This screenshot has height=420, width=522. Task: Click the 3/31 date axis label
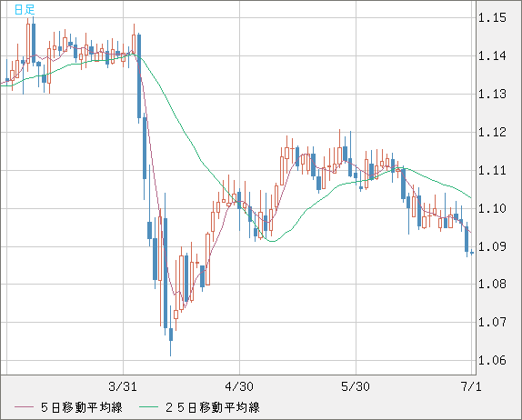tap(123, 386)
